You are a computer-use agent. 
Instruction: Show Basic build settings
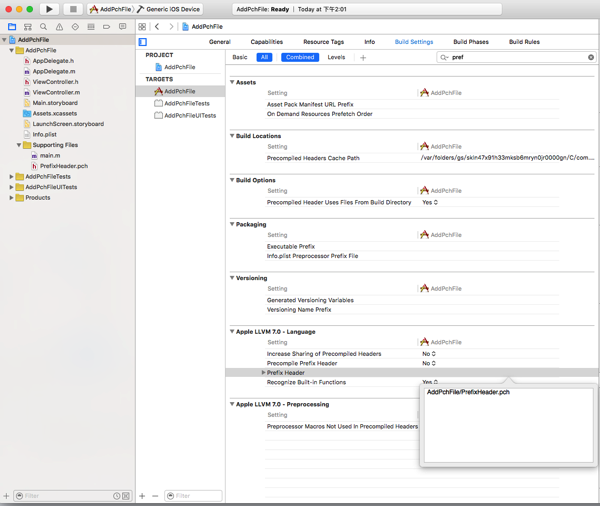240,57
